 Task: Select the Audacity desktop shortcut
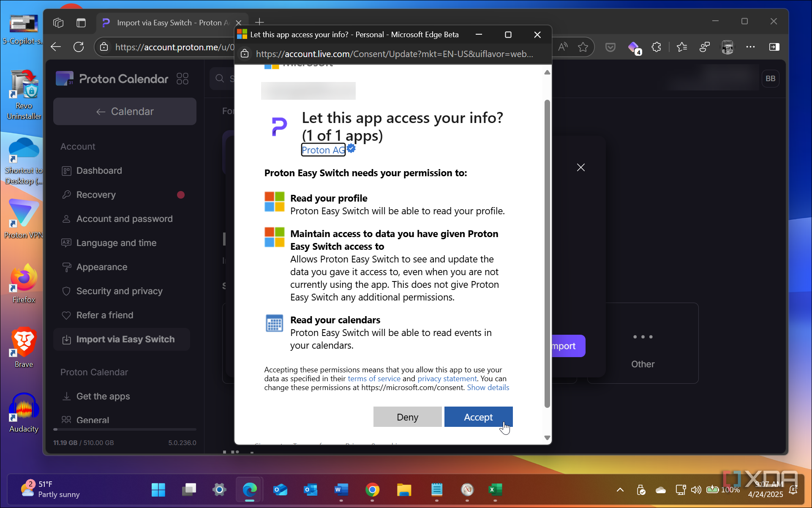pyautogui.click(x=24, y=413)
